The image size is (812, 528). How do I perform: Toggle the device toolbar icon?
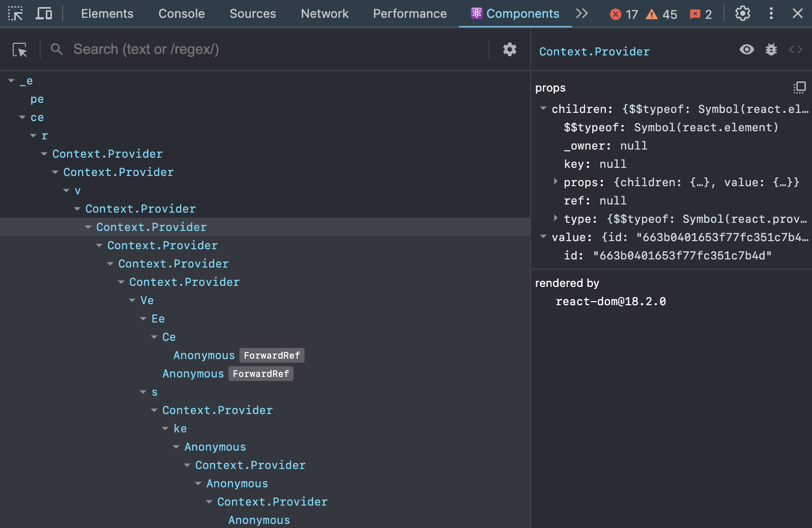click(x=44, y=13)
